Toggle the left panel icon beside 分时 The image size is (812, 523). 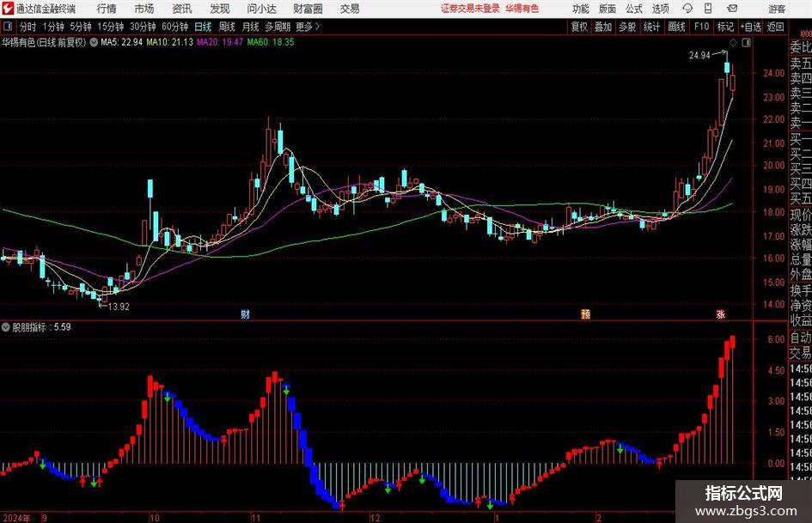[8, 27]
